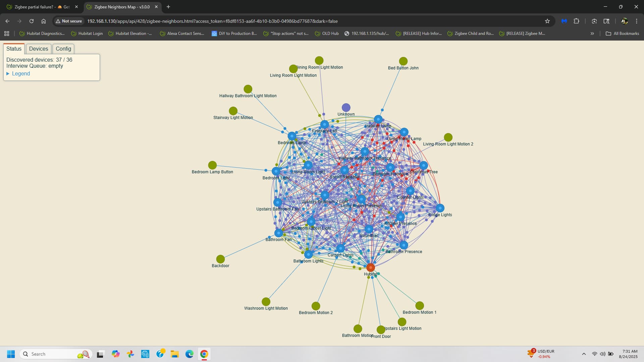Click the orange Hubitat hub node
This screenshot has height=362, width=644.
[370, 267]
